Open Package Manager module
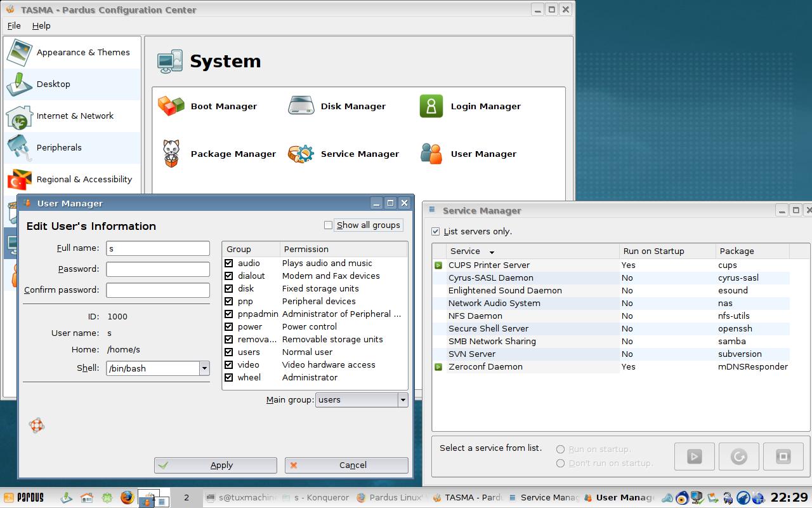This screenshot has height=508, width=812. (x=217, y=154)
